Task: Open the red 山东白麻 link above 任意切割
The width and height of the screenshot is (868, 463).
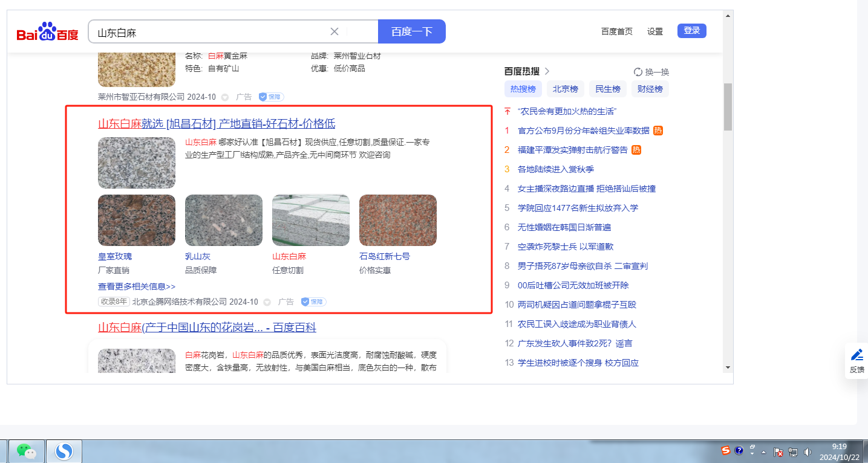Action: 289,256
